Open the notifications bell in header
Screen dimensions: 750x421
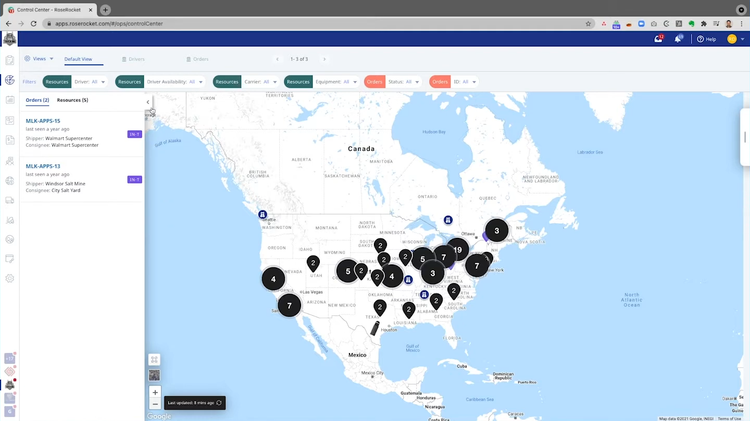tap(679, 38)
